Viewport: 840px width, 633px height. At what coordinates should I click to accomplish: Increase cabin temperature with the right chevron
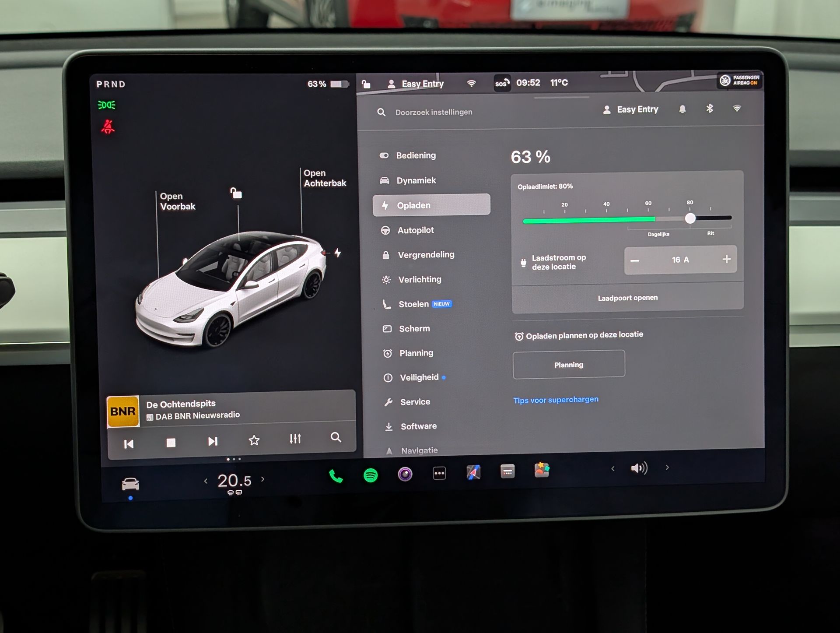coord(262,479)
